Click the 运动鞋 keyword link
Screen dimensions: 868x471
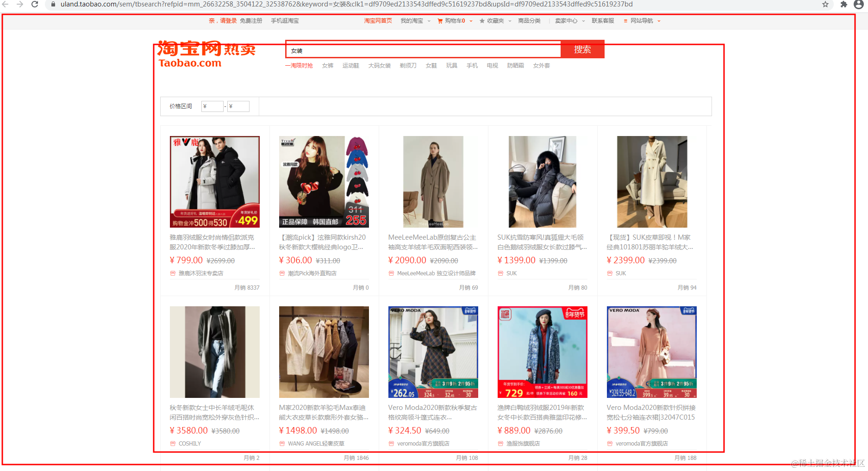coord(351,66)
